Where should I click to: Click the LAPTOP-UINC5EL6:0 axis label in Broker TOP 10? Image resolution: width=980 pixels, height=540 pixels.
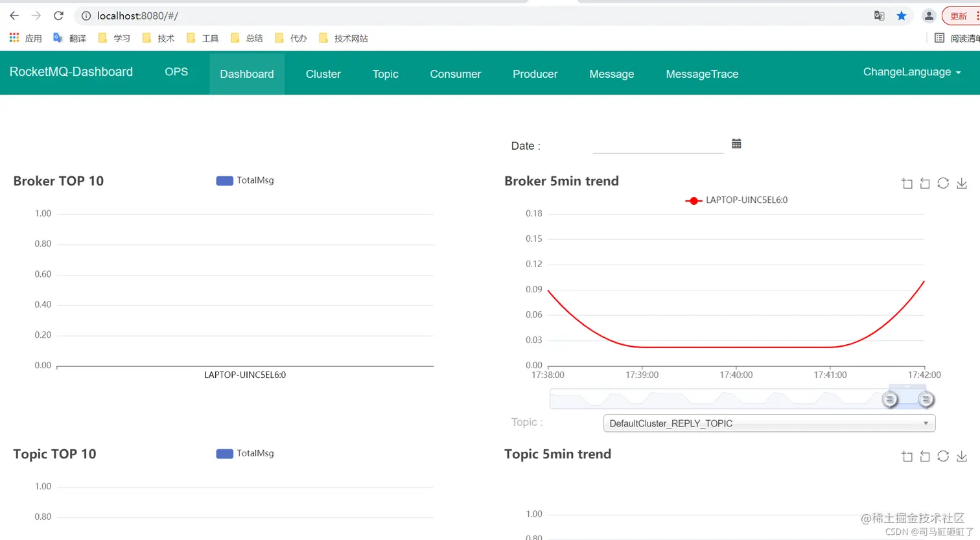coord(245,375)
